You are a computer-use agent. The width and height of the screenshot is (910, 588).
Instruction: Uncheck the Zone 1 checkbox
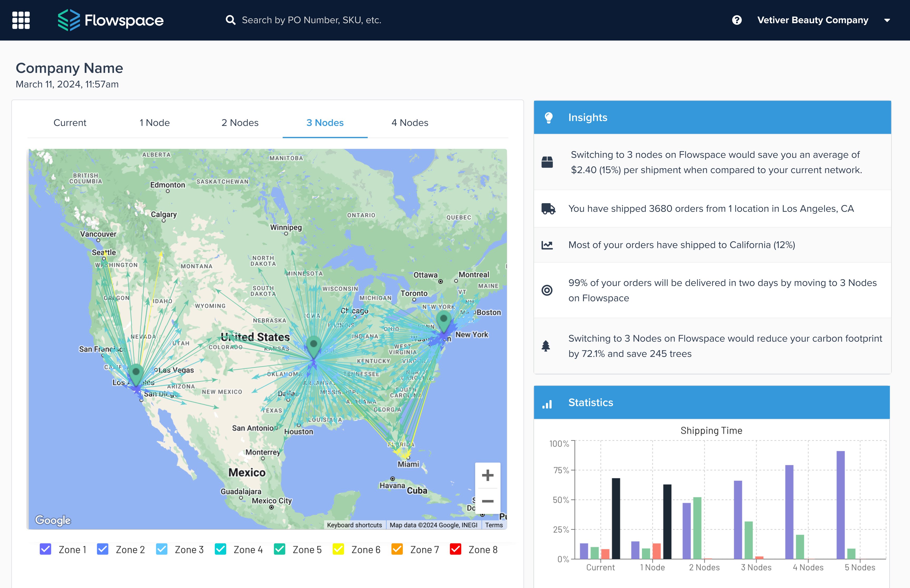coord(46,549)
